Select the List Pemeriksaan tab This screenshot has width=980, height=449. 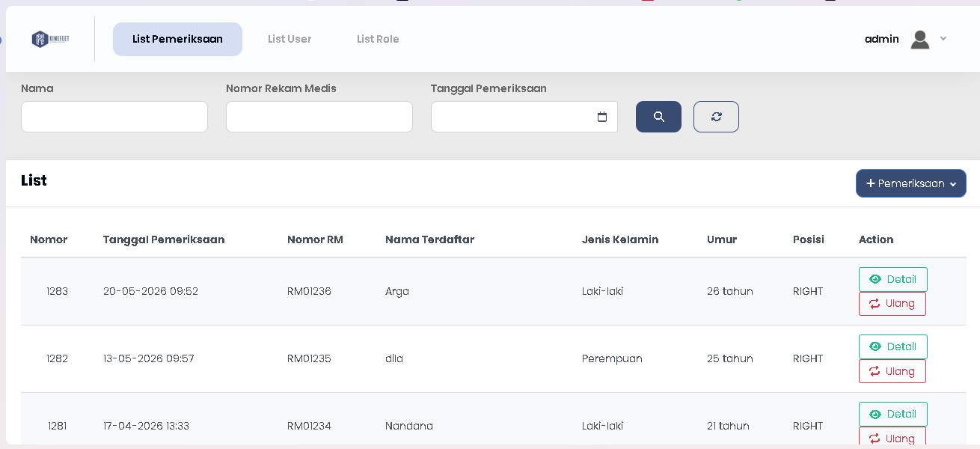177,39
